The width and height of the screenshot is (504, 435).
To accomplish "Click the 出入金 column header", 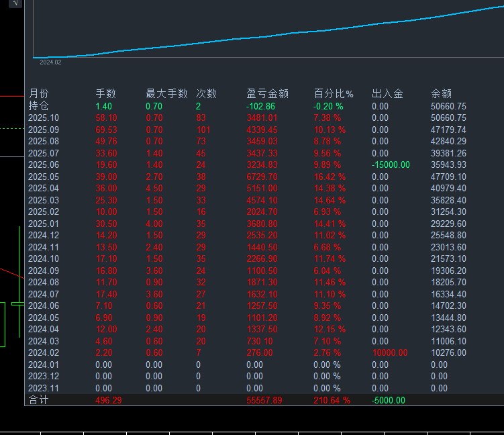I will click(x=387, y=93).
